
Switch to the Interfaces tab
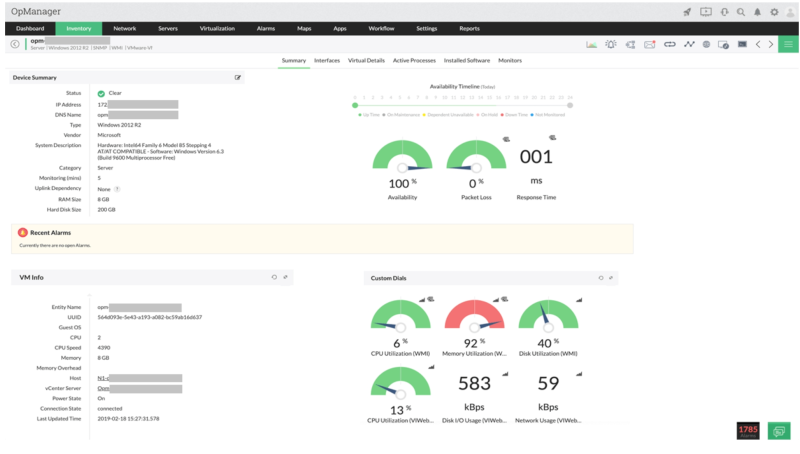tap(327, 60)
